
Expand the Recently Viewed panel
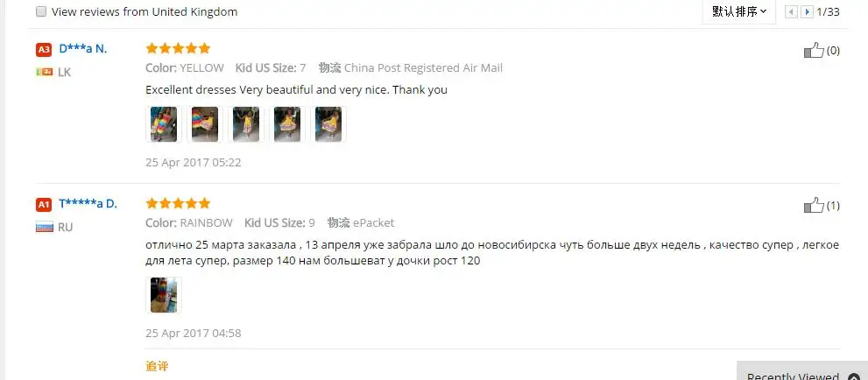coord(802,373)
